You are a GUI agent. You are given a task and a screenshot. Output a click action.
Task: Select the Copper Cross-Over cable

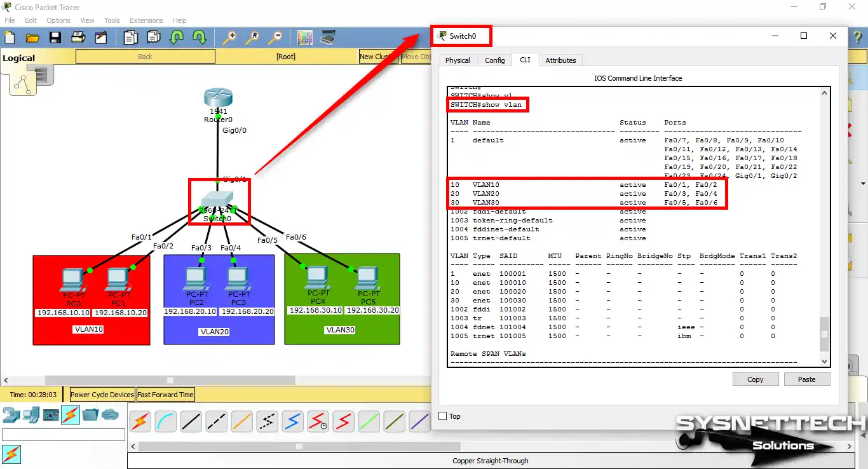click(216, 421)
